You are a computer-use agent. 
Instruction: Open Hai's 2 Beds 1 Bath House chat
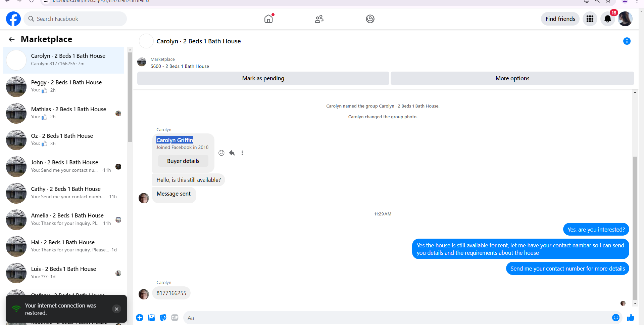pos(64,246)
